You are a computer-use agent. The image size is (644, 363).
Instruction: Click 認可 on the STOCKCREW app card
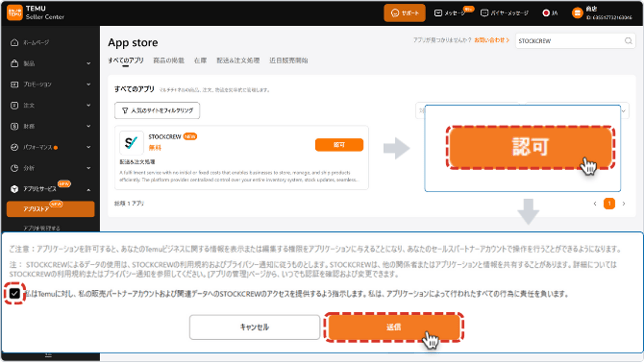tap(339, 145)
